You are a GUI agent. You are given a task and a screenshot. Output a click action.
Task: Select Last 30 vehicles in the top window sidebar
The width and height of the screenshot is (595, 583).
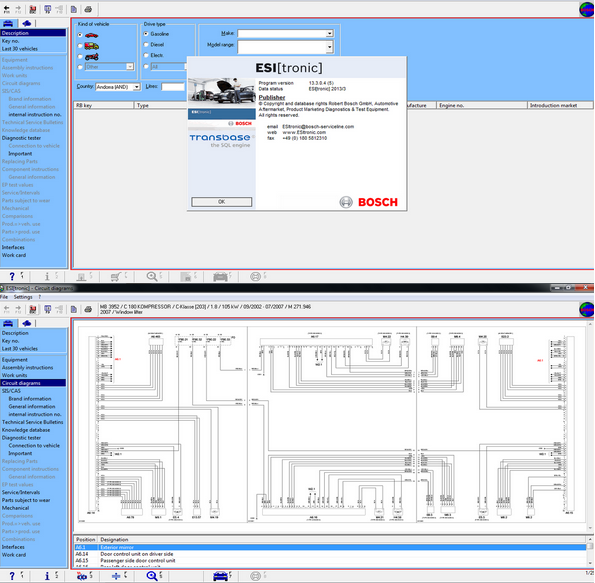pos(20,49)
